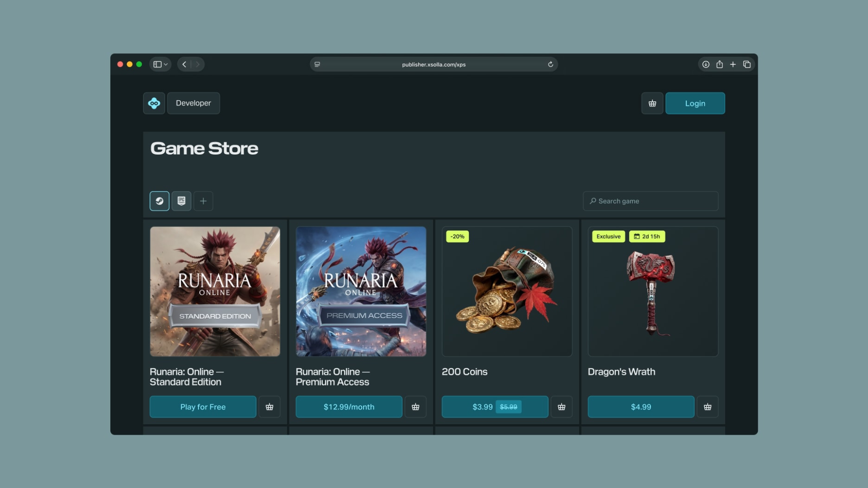This screenshot has height=488, width=868.
Task: Click the Xsolla logo icon in header
Action: (x=154, y=103)
